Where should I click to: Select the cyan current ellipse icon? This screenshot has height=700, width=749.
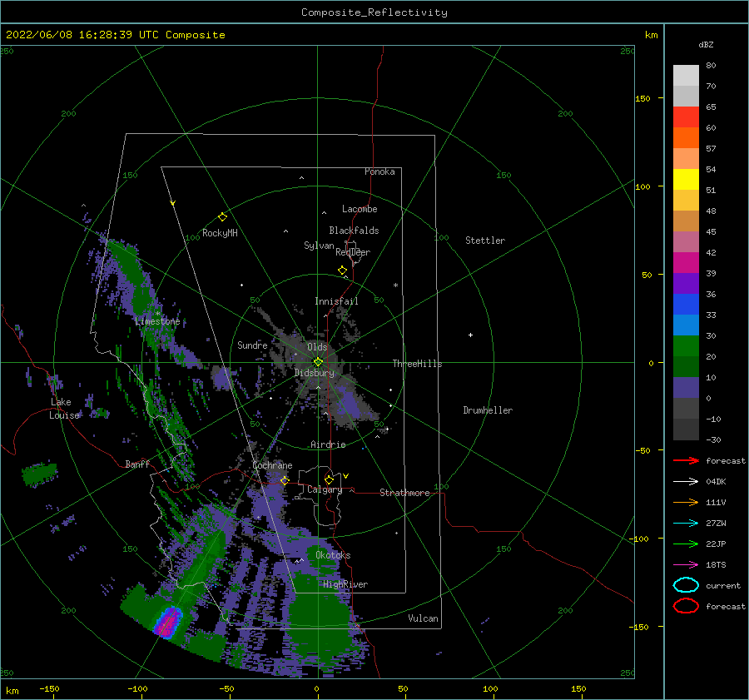coord(686,585)
